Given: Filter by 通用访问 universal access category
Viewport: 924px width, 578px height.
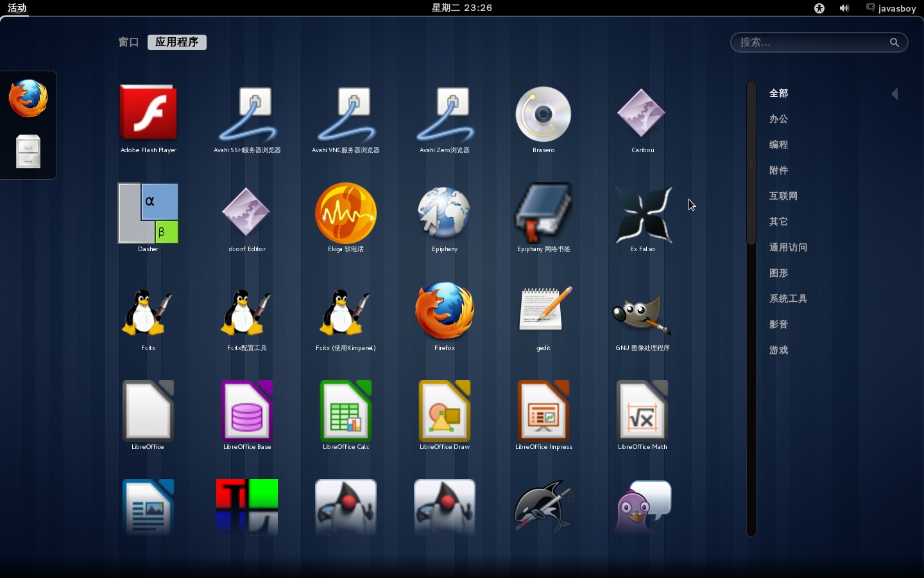Looking at the screenshot, I should click(x=788, y=247).
